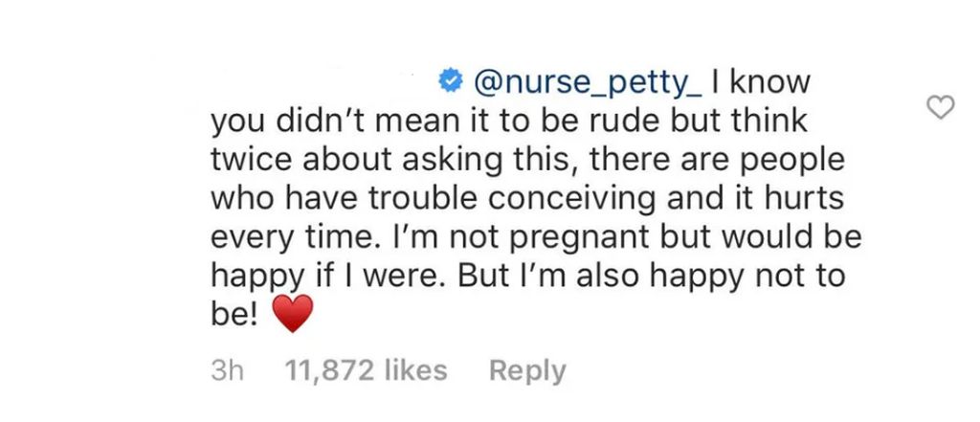Click the word "trouble" in the comment
The height and width of the screenshot is (422, 980).
pos(423,198)
